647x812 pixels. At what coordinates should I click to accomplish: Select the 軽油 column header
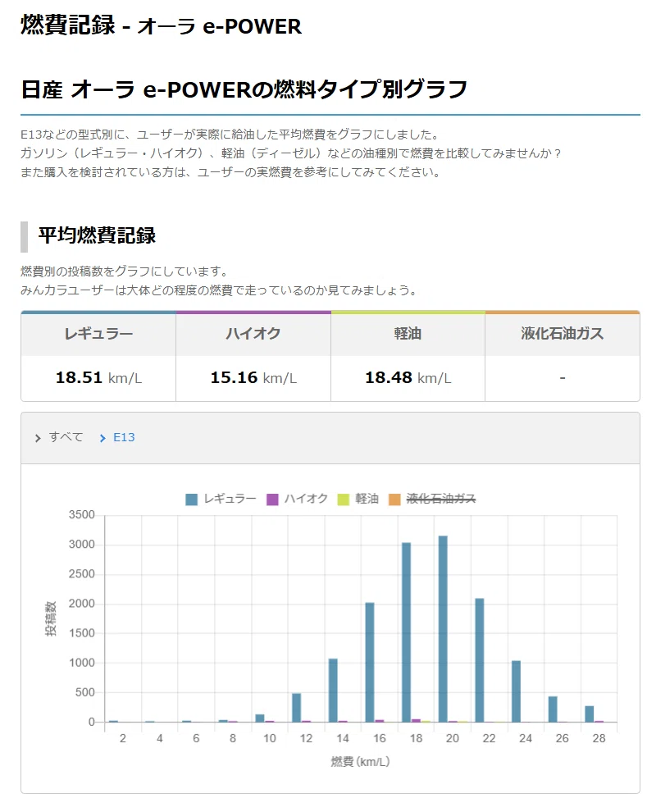tap(408, 334)
